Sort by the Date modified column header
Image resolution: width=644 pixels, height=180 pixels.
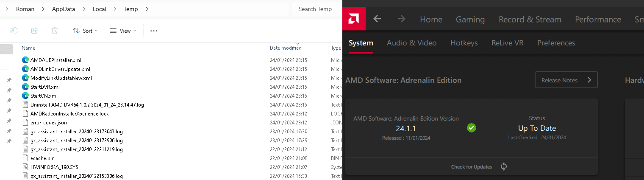[x=286, y=48]
